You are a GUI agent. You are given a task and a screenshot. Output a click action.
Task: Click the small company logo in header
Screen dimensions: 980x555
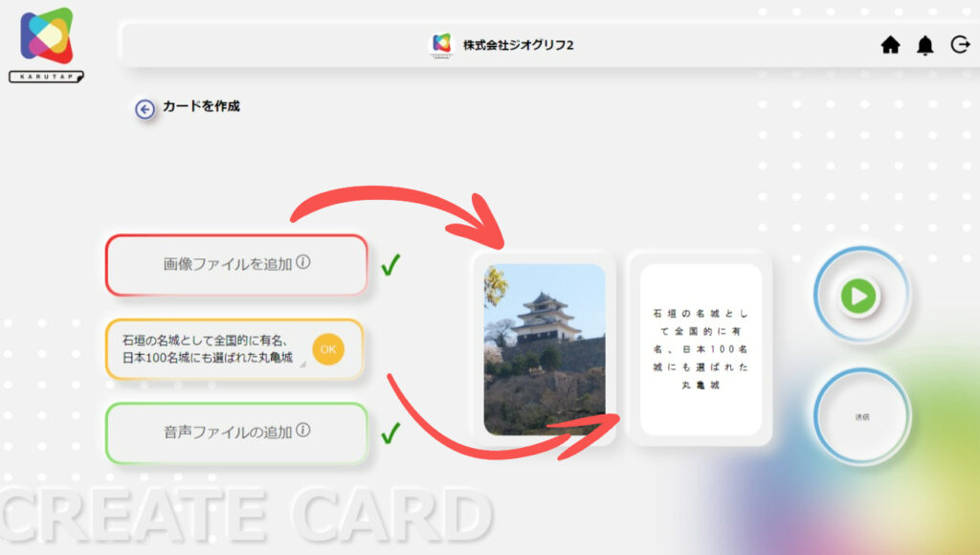coord(441,44)
